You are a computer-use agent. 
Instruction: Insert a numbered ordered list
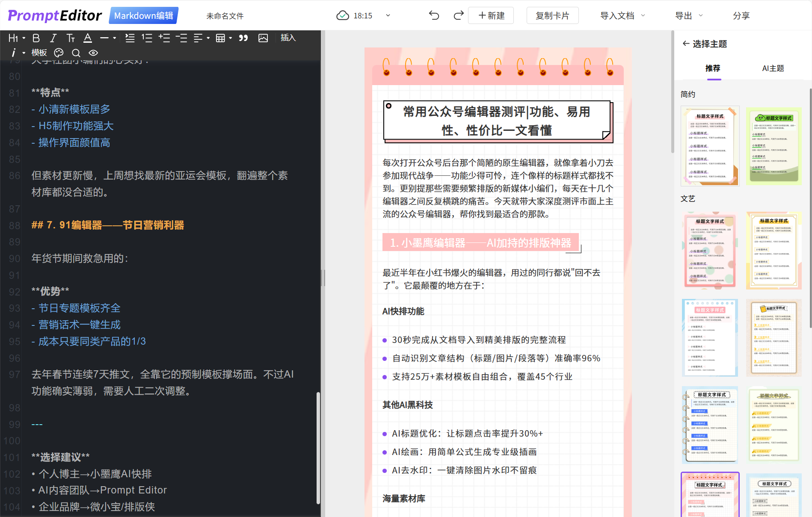[x=147, y=38]
